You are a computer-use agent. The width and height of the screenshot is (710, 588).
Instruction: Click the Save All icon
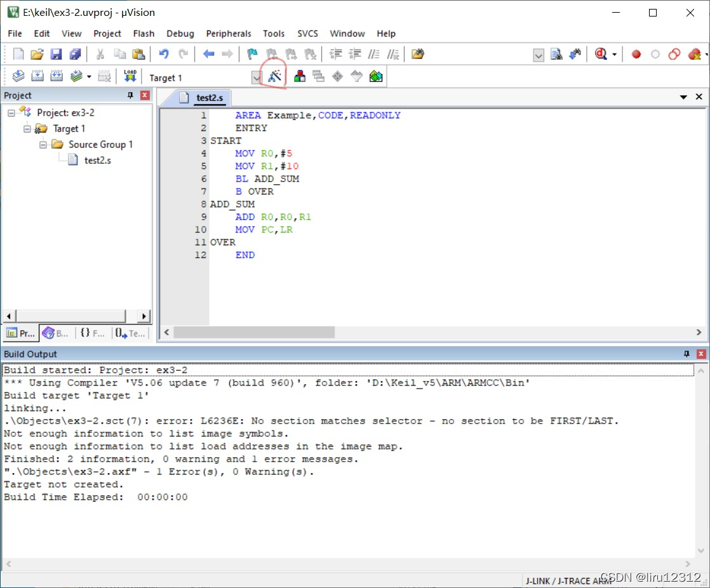pos(75,54)
